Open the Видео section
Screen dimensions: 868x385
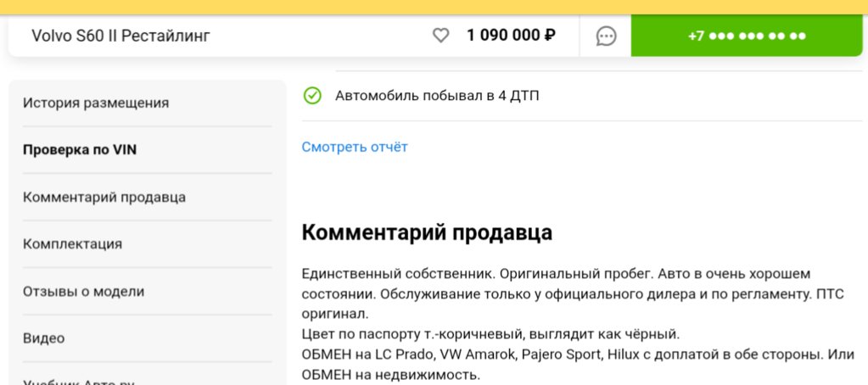coord(43,338)
